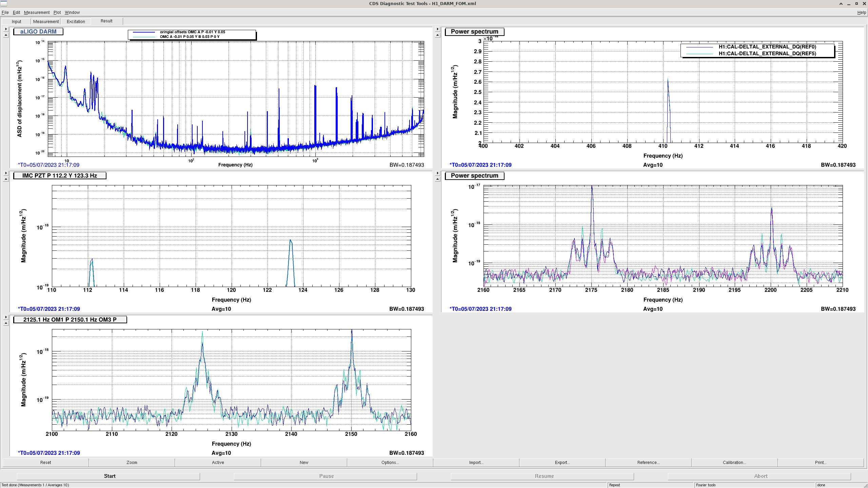
Task: Switch to the Input tab
Action: coord(16,21)
